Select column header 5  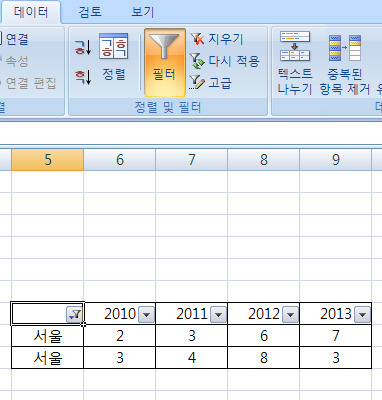[x=47, y=160]
